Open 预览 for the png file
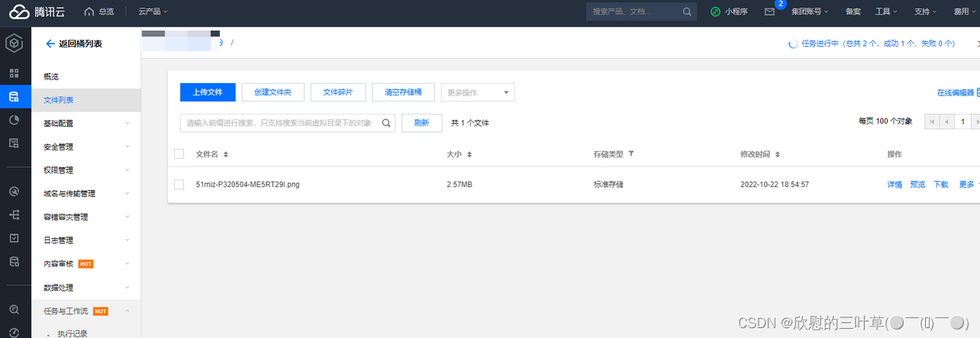Screen dimensions: 980x338 pyautogui.click(x=917, y=185)
